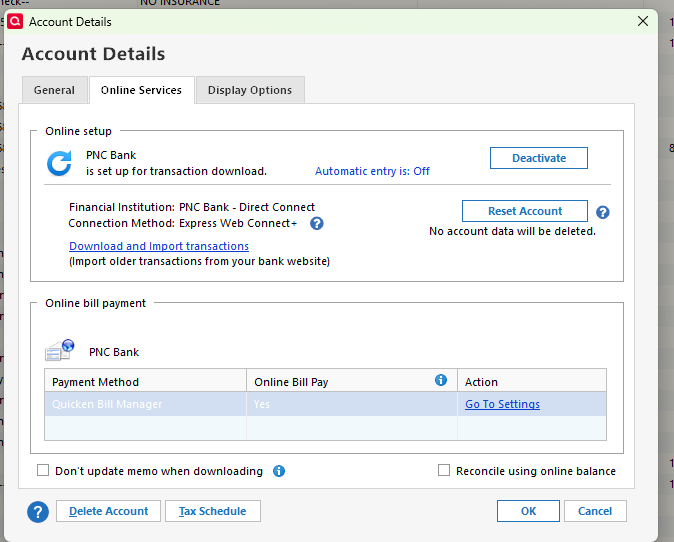Click the info icon in Online Bill Pay header
The image size is (674, 542).
[441, 380]
